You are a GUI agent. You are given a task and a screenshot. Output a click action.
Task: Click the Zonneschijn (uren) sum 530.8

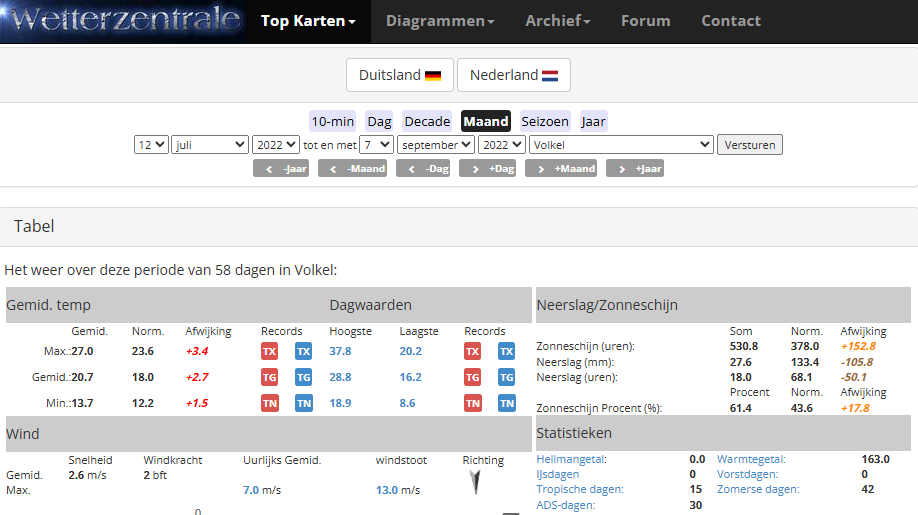click(x=744, y=346)
